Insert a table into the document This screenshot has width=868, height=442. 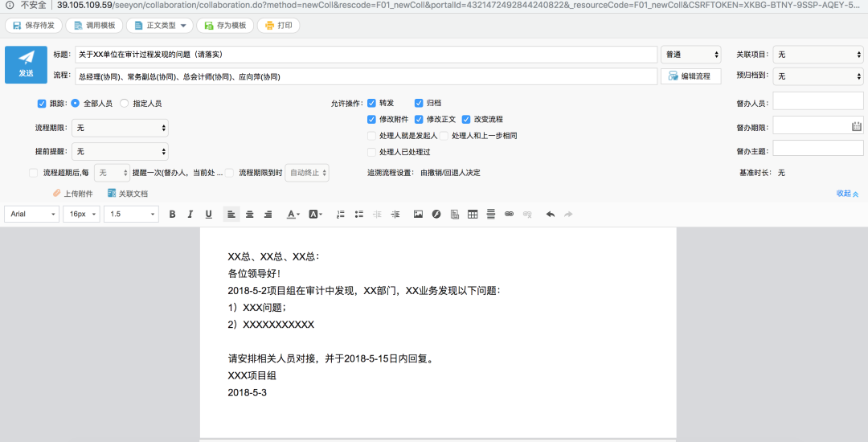[x=473, y=214]
